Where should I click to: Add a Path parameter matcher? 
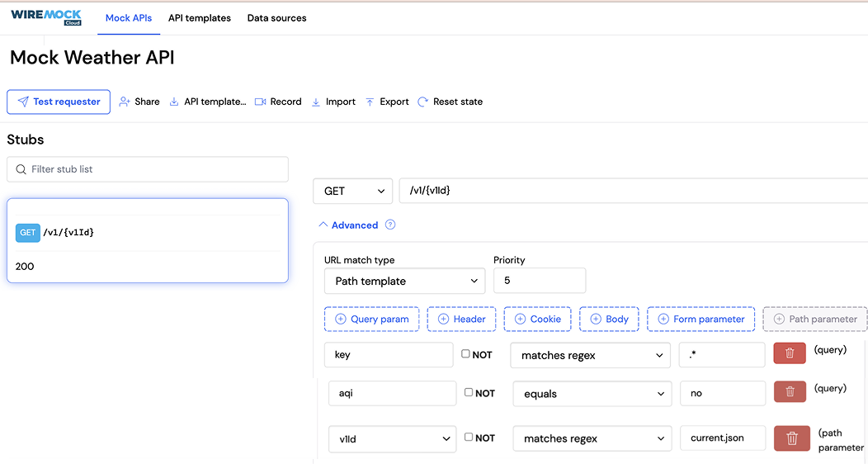(815, 320)
